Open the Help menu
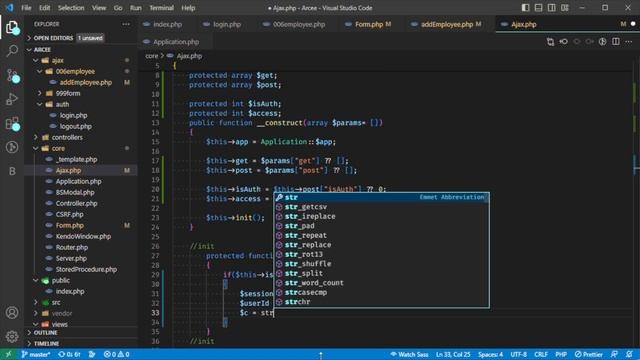Image resolution: width=640 pixels, height=360 pixels. [x=188, y=8]
